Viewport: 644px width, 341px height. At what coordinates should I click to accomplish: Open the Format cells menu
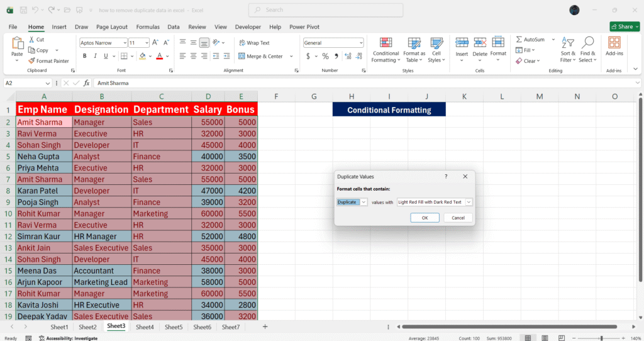(x=498, y=49)
